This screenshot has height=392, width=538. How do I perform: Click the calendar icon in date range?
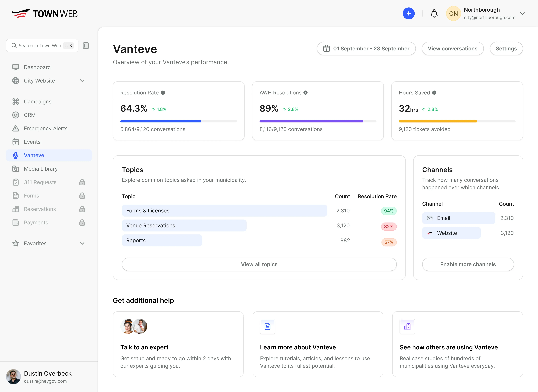point(326,49)
